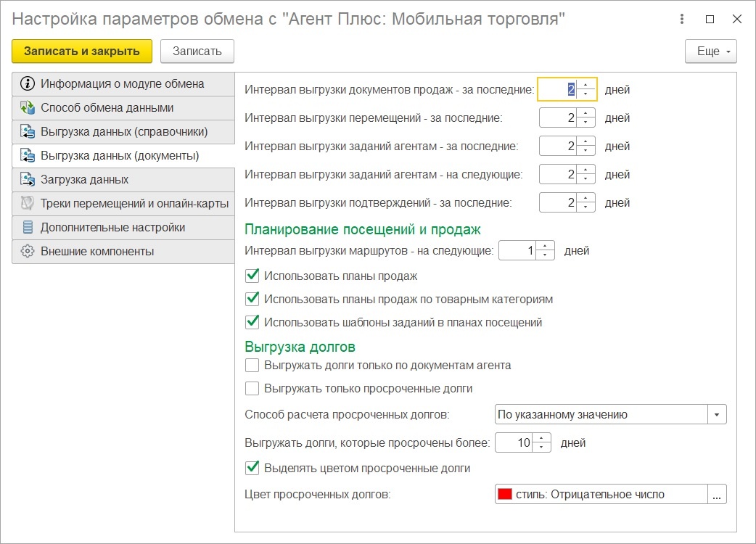Image resolution: width=756 pixels, height=544 pixels.
Task: Click the По указанному значению combo field
Action: point(601,414)
